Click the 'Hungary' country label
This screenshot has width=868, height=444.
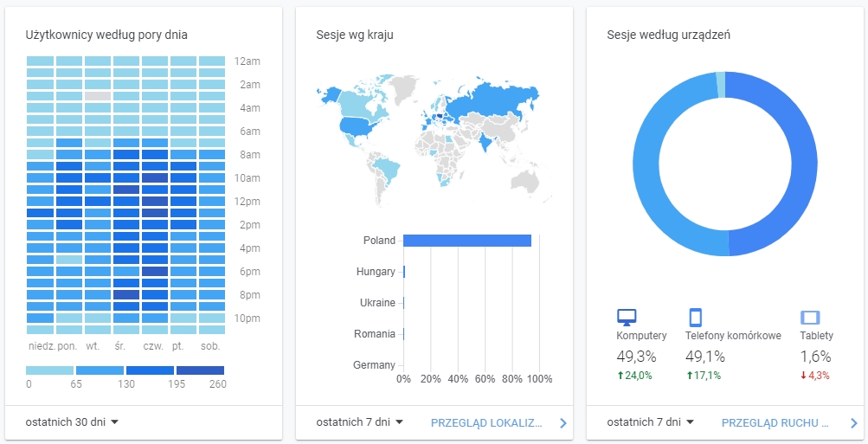click(376, 272)
